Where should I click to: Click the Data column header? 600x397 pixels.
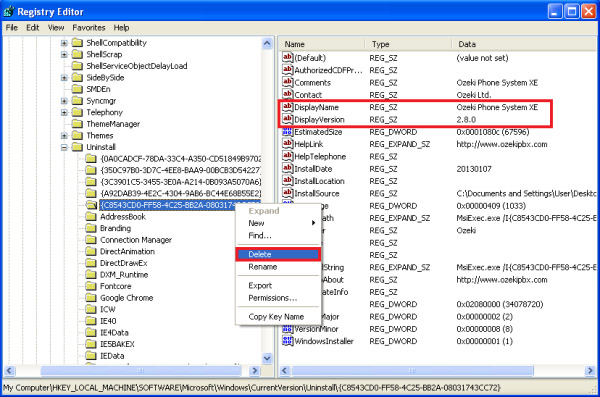[524, 44]
